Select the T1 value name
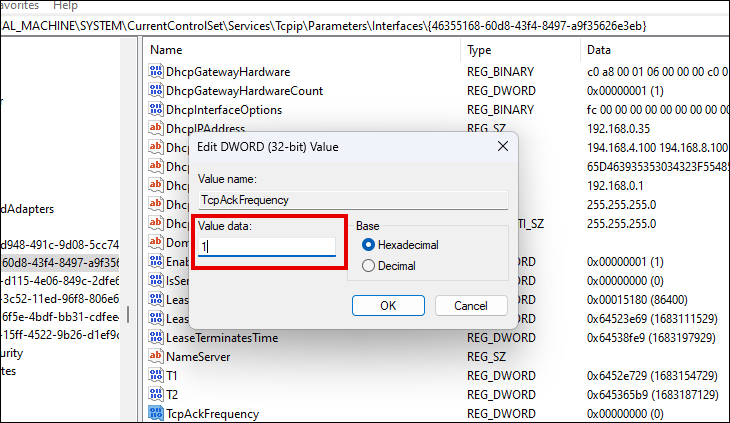 point(172,376)
